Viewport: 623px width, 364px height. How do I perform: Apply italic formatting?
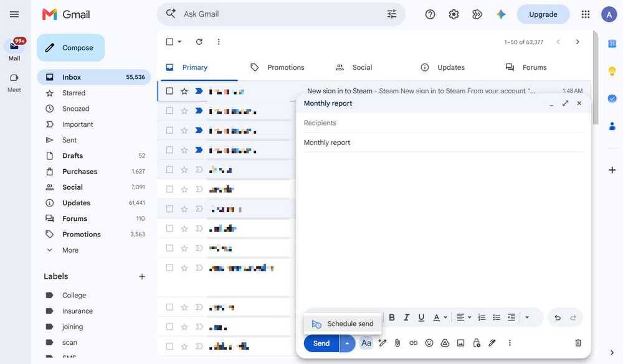406,317
